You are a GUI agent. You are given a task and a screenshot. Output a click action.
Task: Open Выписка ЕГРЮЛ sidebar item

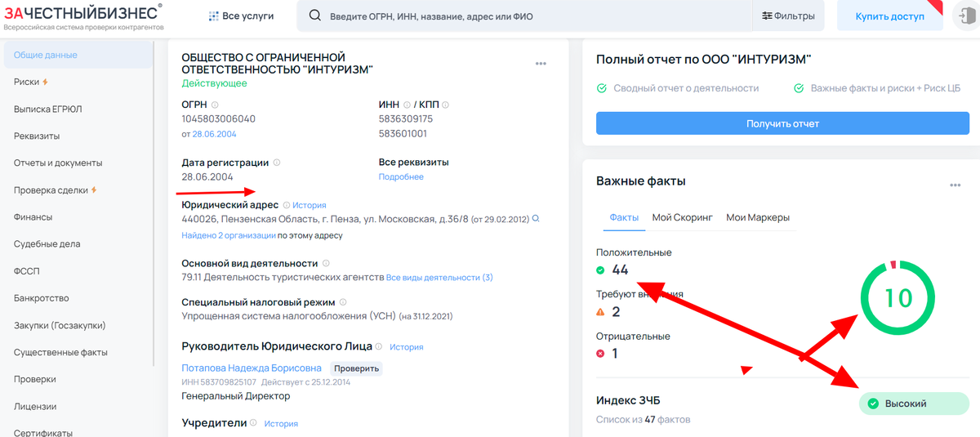[47, 109]
